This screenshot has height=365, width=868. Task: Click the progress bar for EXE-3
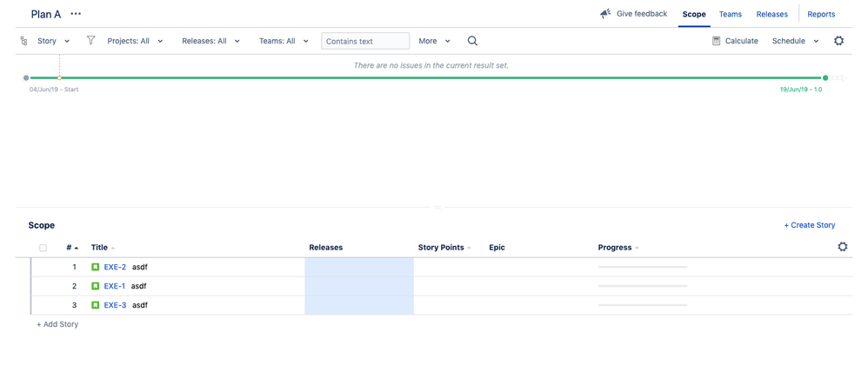643,305
